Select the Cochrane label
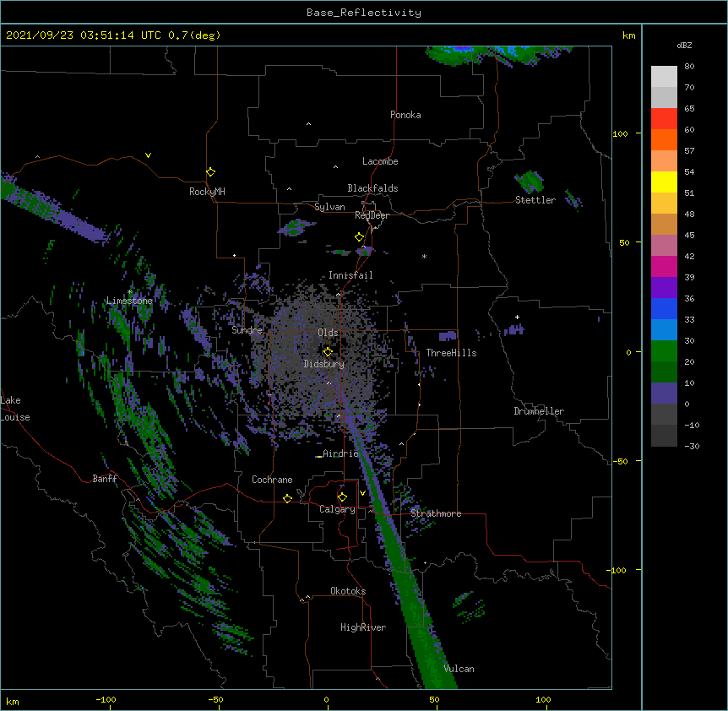 (272, 480)
